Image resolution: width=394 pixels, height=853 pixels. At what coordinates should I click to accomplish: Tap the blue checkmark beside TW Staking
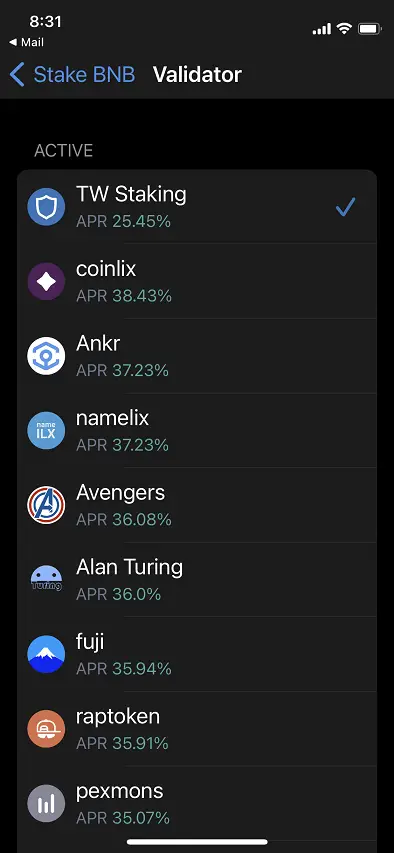(x=346, y=207)
